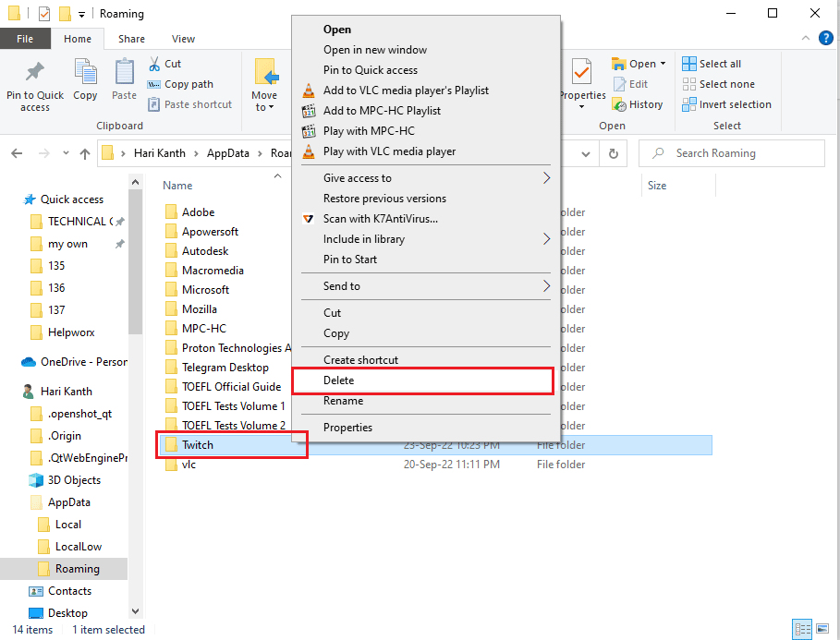Open Desktop in navigation pane
The width and height of the screenshot is (840, 640).
(67, 613)
